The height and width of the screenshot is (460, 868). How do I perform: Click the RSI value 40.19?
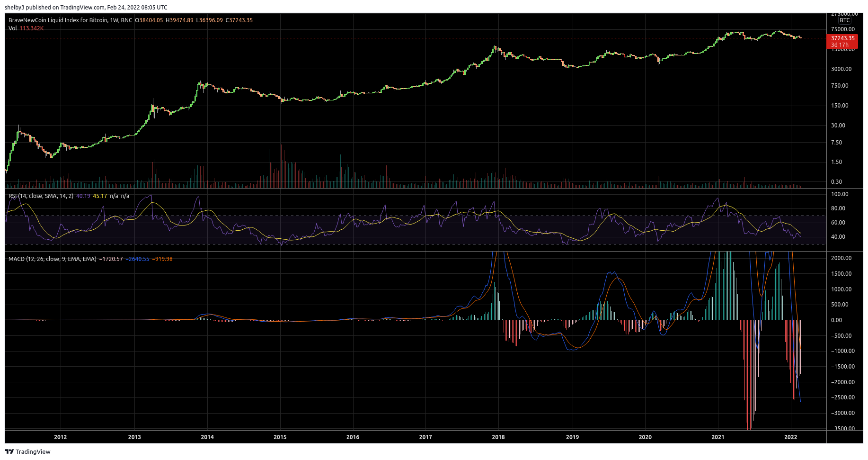coord(83,196)
